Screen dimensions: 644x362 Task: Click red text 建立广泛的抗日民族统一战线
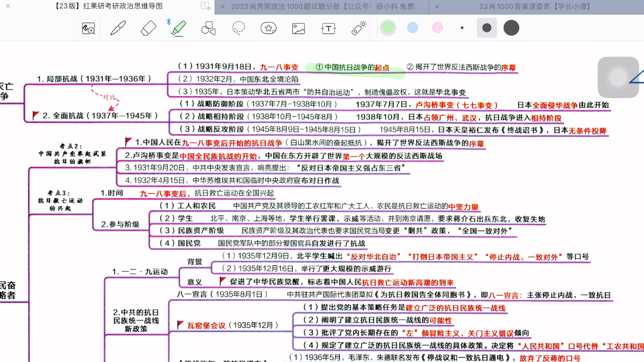(x=455, y=308)
